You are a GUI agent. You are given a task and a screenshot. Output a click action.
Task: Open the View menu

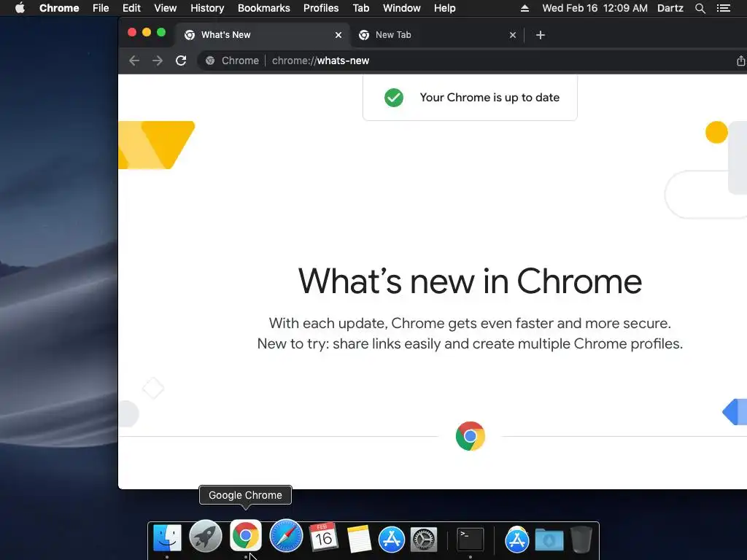click(166, 8)
